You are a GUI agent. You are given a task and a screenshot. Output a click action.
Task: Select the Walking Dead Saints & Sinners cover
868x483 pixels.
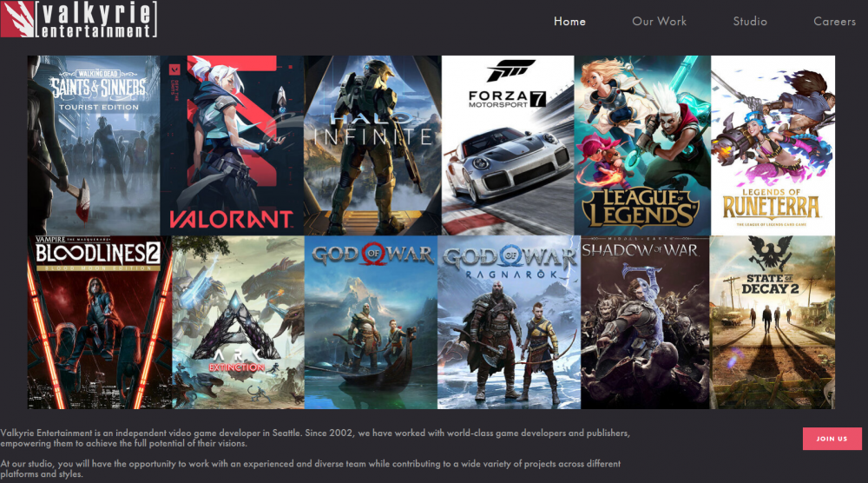94,145
